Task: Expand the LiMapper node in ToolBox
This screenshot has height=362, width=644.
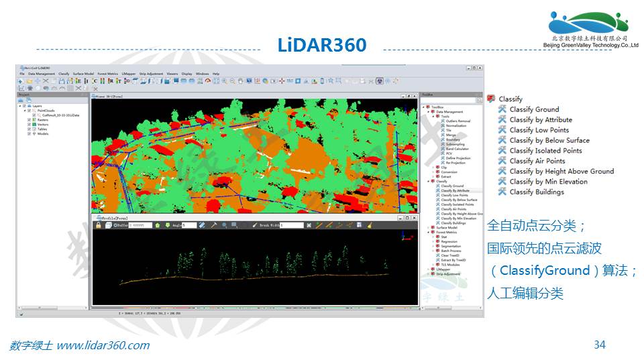Action: [429, 269]
